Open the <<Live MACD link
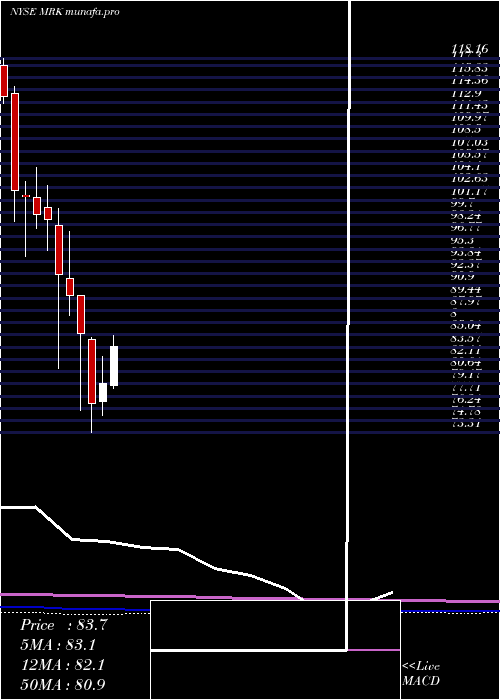 421,674
